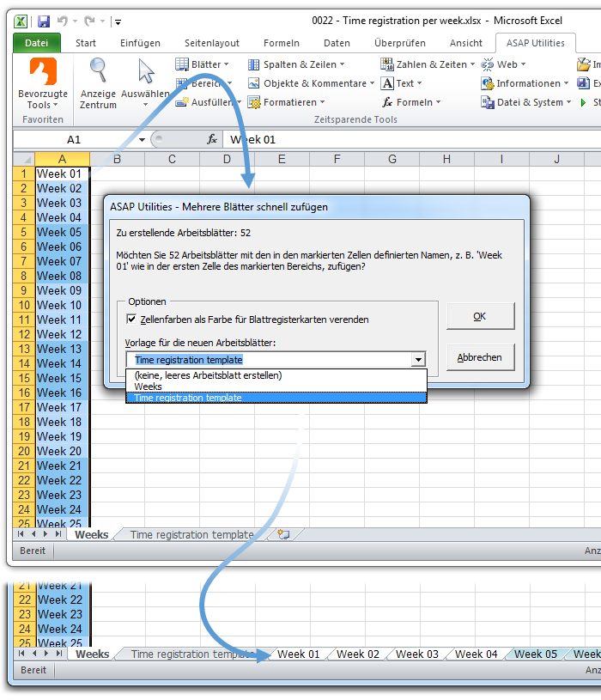Open the Web menu
The height and width of the screenshot is (700, 601).
coord(503,64)
